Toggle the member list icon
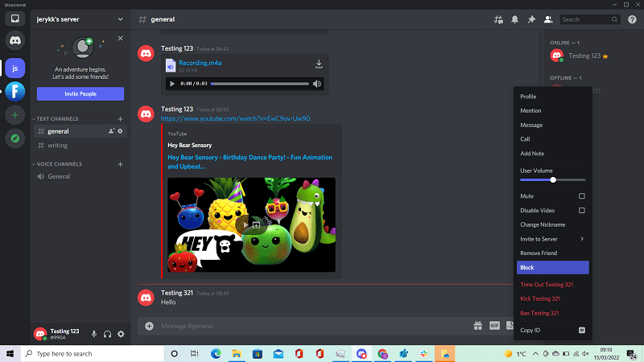 [547, 19]
